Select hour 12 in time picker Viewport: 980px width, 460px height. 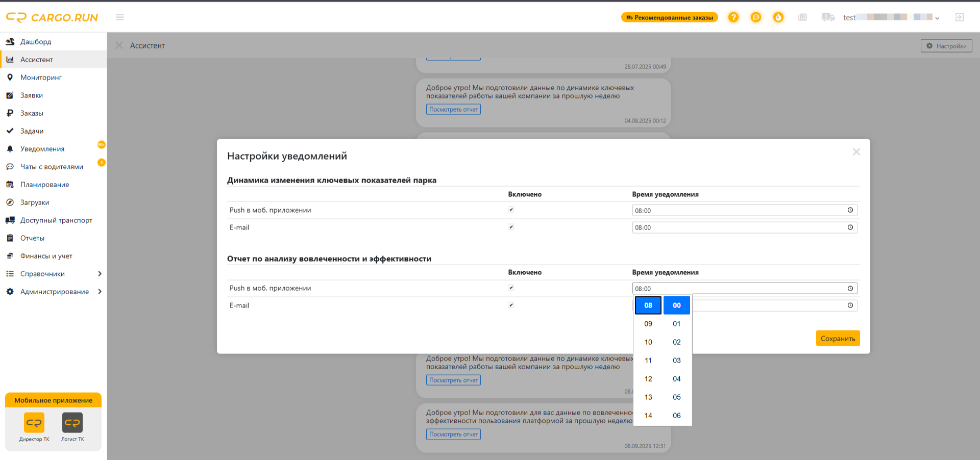[648, 379]
